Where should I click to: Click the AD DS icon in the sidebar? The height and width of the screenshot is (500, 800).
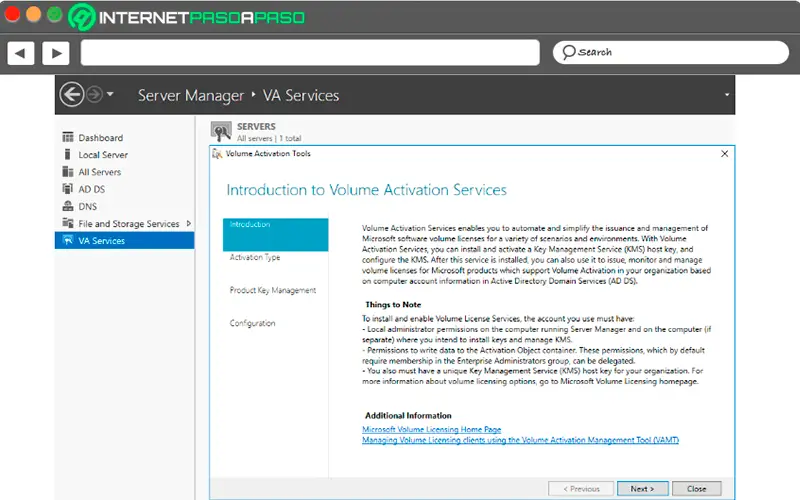[x=68, y=189]
